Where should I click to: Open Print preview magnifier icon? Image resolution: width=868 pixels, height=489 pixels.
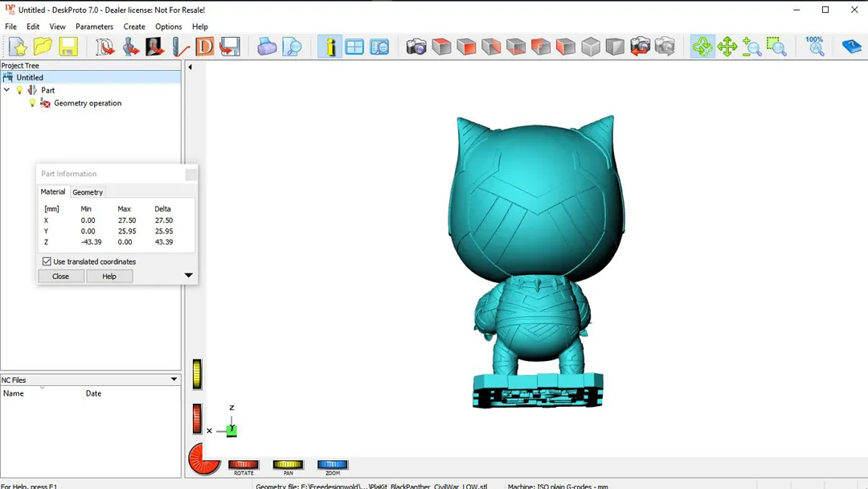click(292, 47)
